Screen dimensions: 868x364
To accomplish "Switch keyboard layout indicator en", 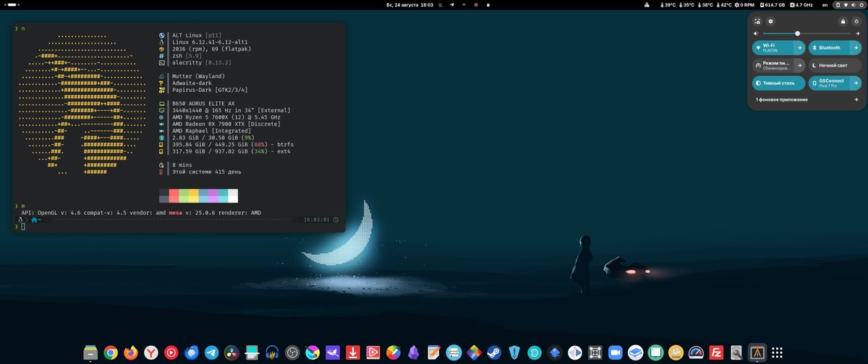I will click(x=823, y=4).
